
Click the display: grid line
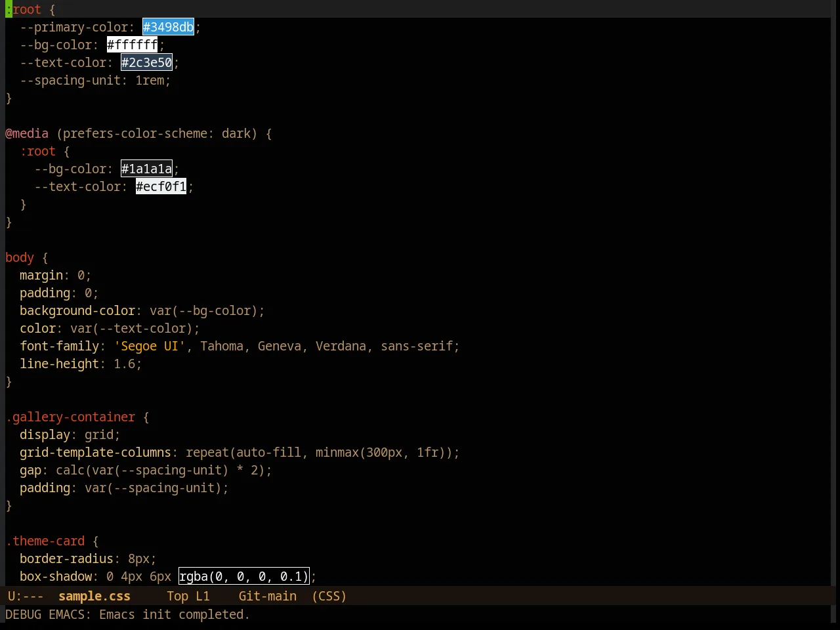pyautogui.click(x=70, y=434)
